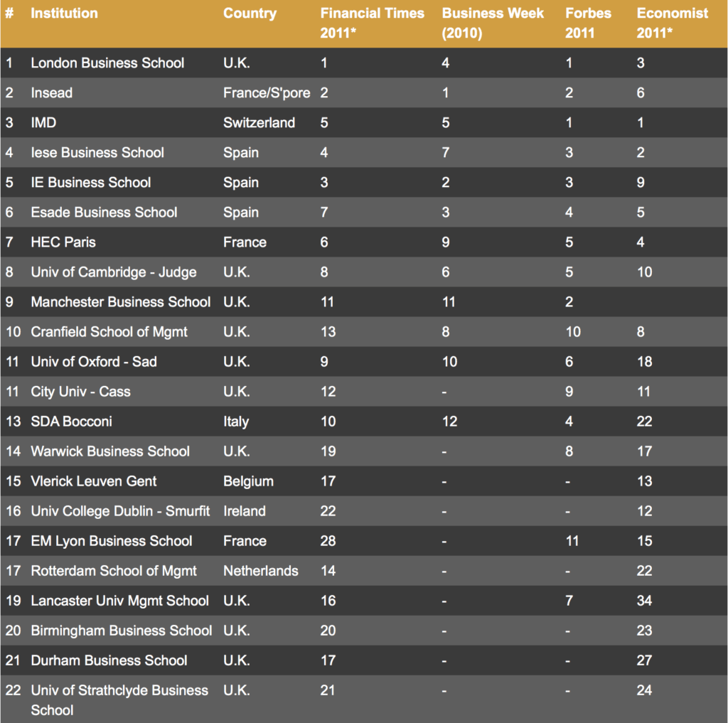
Task: Click the Forbes 2011 column header
Action: click(588, 23)
